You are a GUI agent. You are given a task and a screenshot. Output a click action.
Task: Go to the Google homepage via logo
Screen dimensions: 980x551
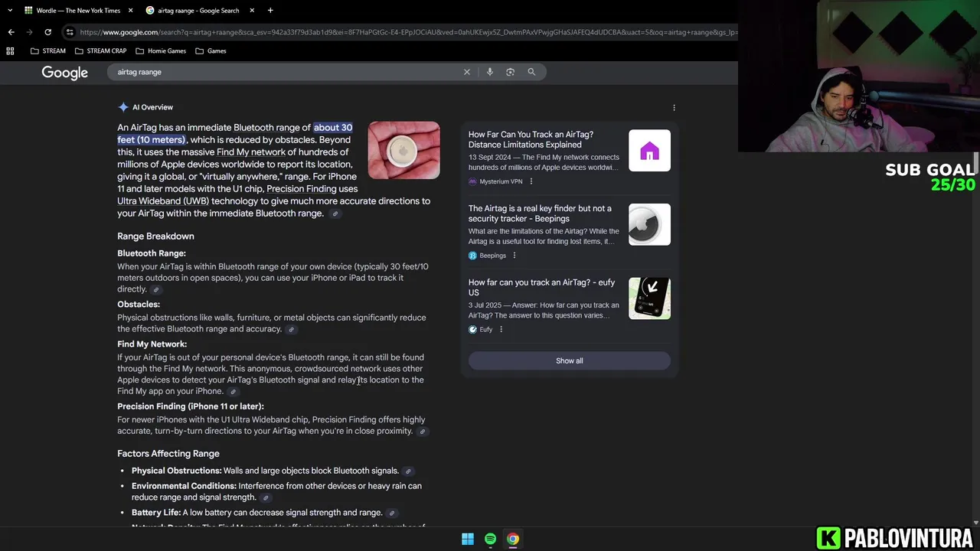click(65, 72)
